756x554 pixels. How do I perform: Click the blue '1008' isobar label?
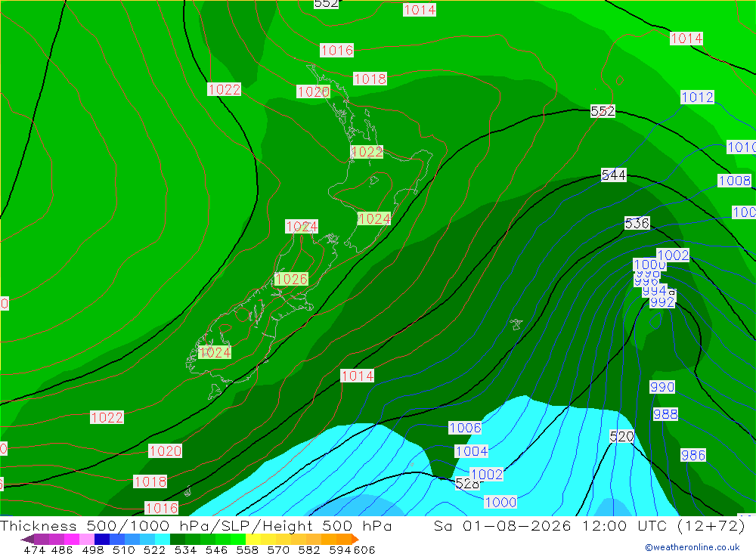[734, 181]
